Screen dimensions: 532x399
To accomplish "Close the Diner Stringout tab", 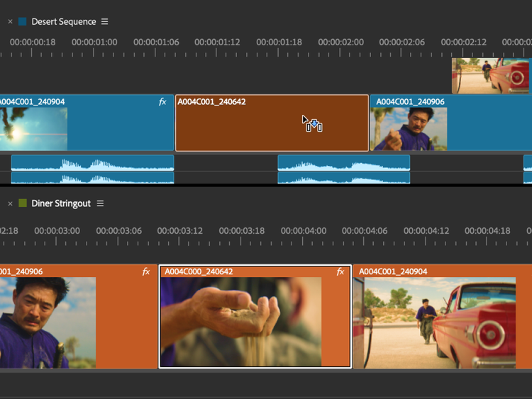I will 10,203.
